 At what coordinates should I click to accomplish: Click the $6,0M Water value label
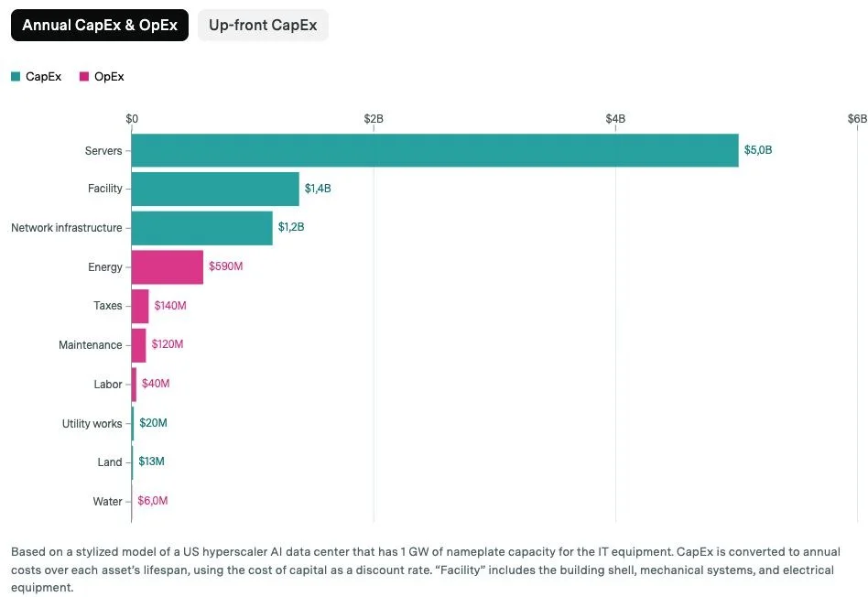pos(153,501)
